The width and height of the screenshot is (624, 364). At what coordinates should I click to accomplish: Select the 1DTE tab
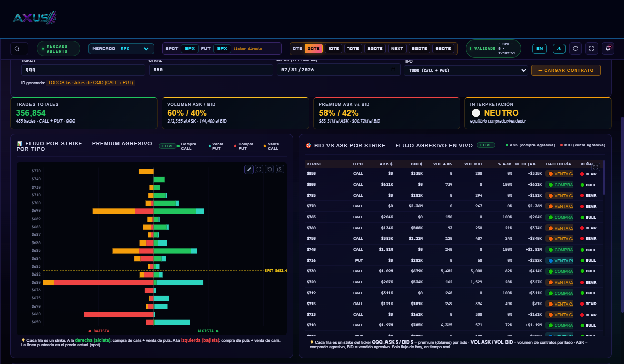[x=334, y=49]
